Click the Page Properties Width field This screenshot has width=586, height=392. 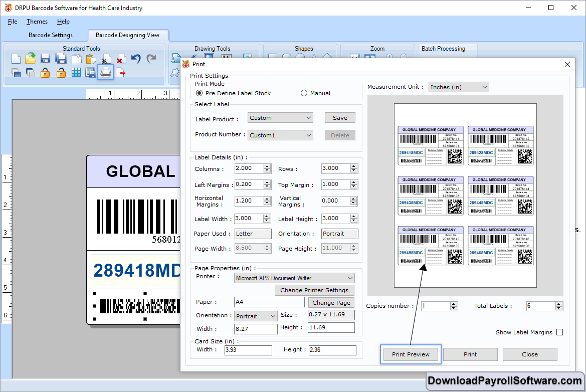[256, 329]
